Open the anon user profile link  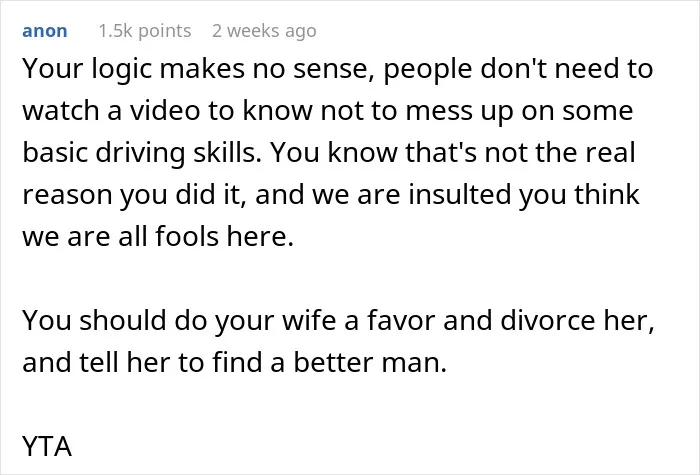(45, 31)
